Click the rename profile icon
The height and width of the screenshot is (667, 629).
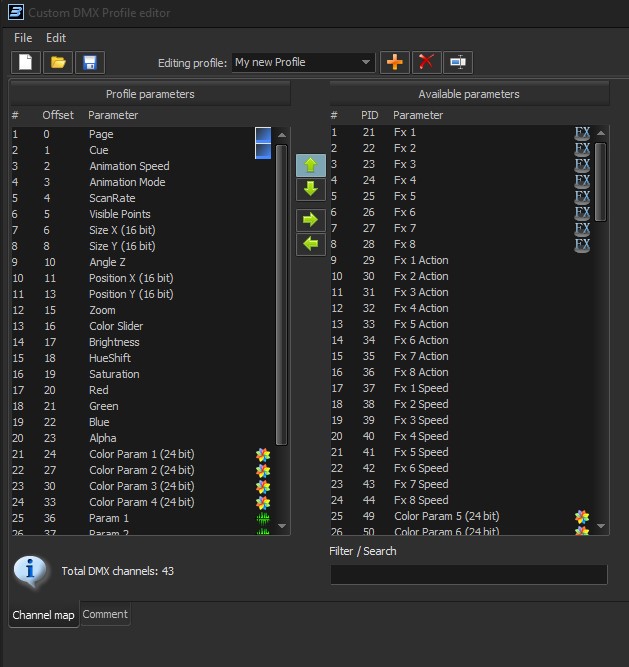pyautogui.click(x=458, y=62)
